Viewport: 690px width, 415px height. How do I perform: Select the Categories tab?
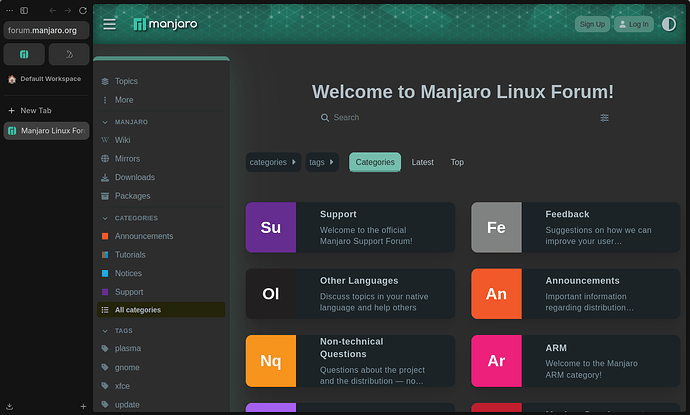click(x=375, y=162)
